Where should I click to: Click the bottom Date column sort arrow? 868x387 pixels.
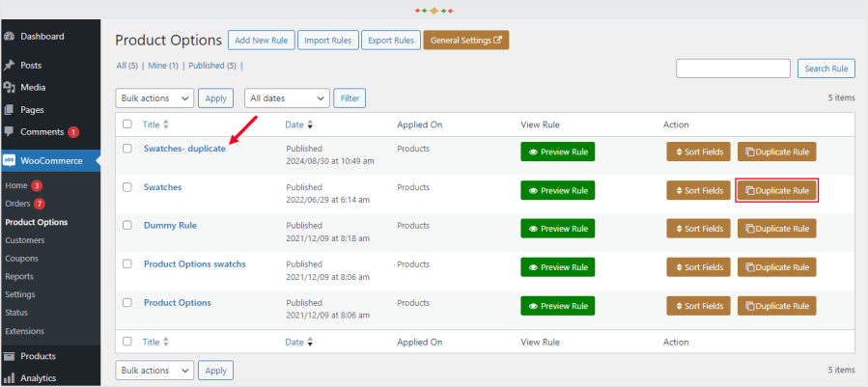click(x=310, y=343)
